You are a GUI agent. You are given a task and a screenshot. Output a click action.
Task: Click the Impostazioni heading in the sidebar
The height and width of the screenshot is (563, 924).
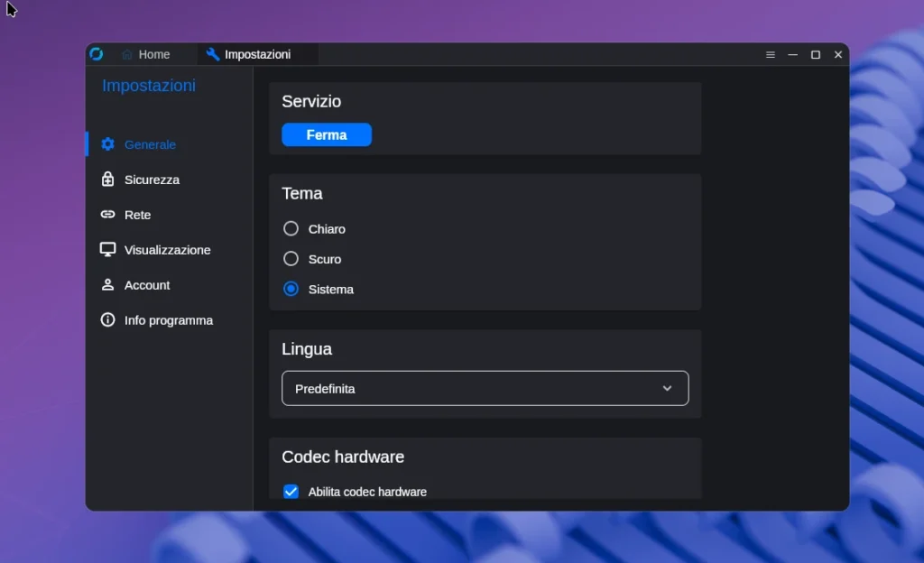tap(148, 85)
